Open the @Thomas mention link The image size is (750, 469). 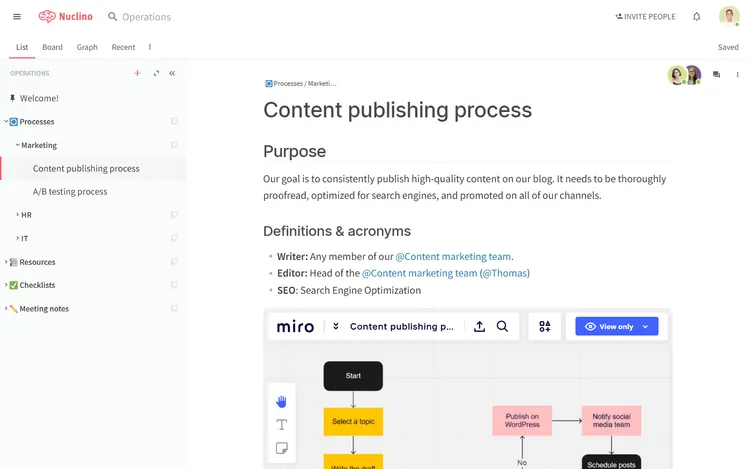[505, 273]
